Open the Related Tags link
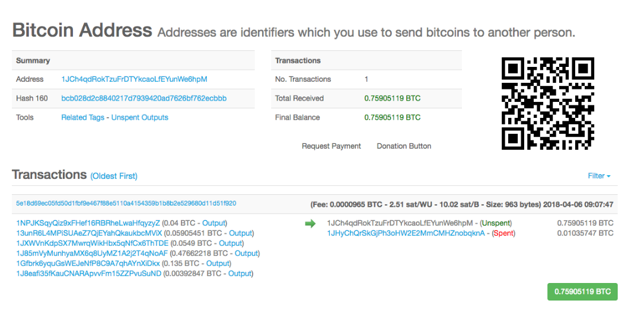Screen dimensions: 644x334 [82, 117]
